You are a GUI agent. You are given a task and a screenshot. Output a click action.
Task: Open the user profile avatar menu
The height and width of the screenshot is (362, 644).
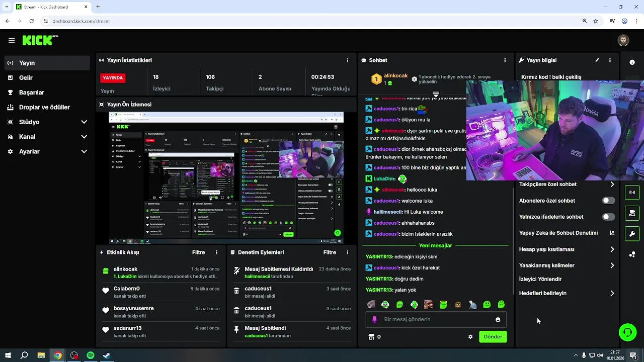[623, 40]
